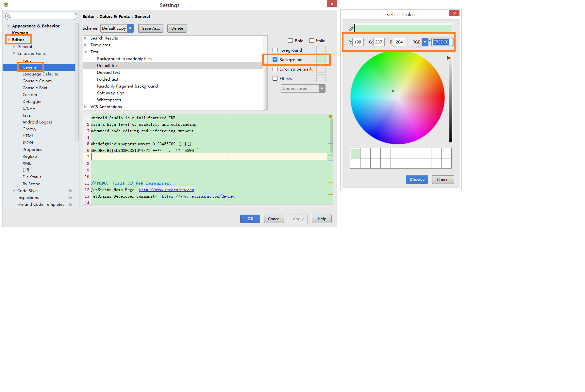Click the search magnifier icon in Settings

[x=9, y=16]
